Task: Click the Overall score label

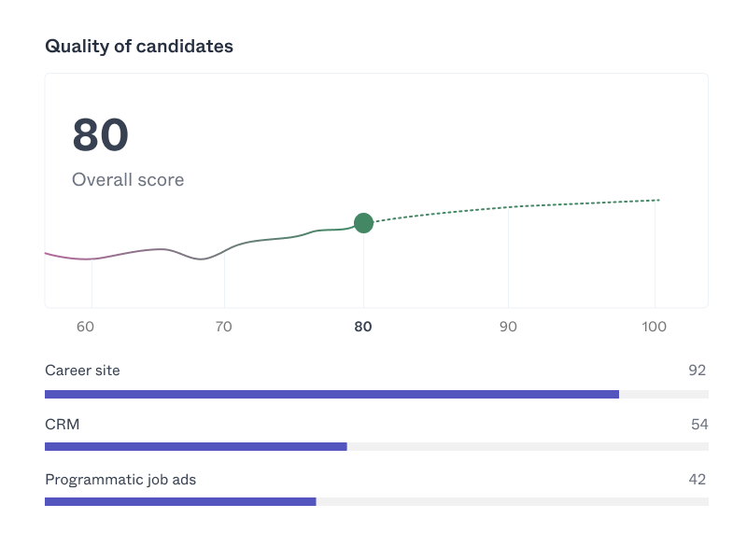Action: click(x=128, y=180)
